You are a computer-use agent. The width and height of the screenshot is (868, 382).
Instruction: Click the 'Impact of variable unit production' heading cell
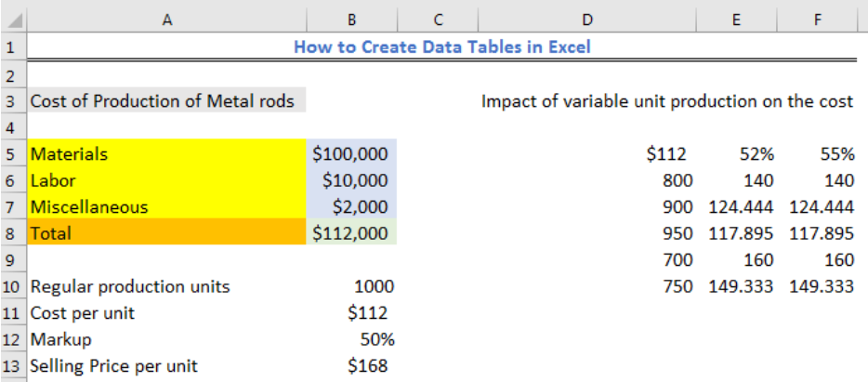667,101
